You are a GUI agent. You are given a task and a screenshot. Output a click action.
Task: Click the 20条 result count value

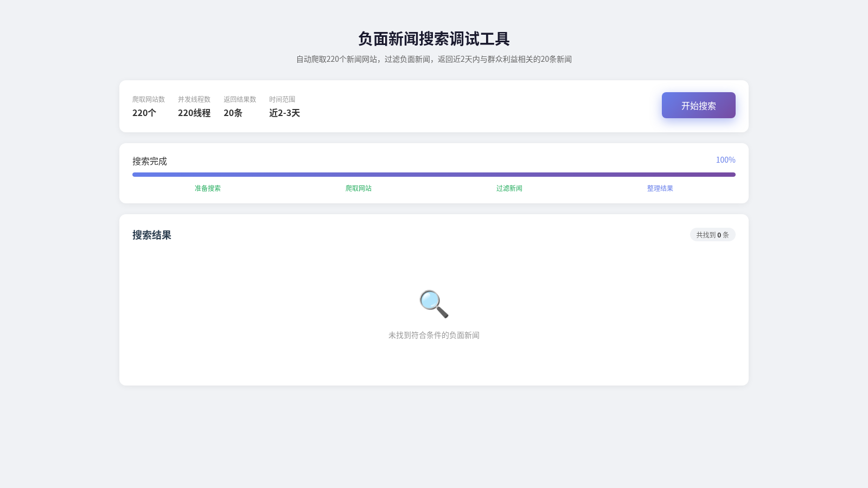point(233,113)
